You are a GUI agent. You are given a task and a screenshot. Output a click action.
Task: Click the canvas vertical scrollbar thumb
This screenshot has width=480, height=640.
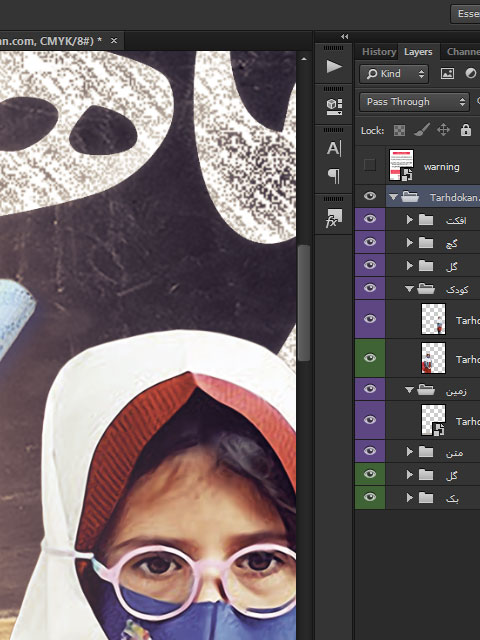tap(303, 303)
